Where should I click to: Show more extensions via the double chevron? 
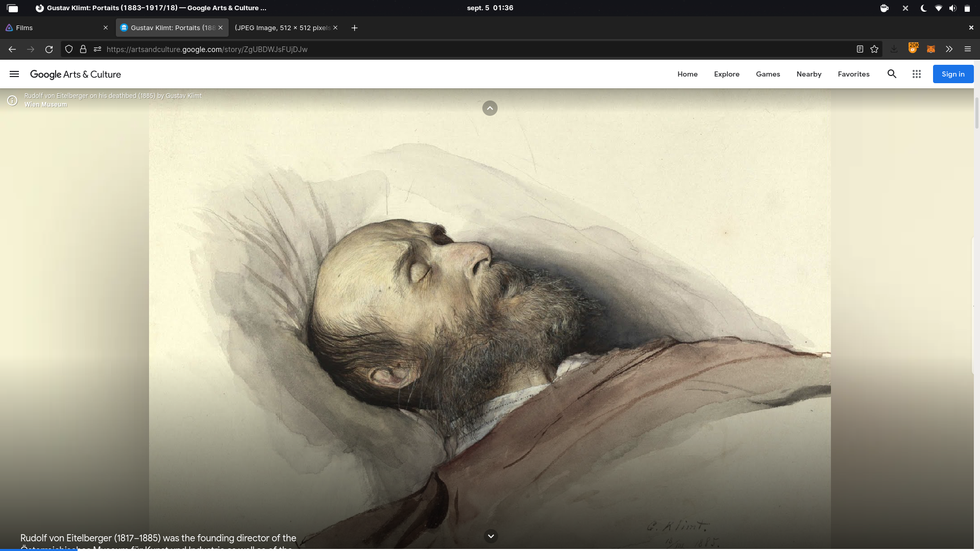(x=949, y=49)
